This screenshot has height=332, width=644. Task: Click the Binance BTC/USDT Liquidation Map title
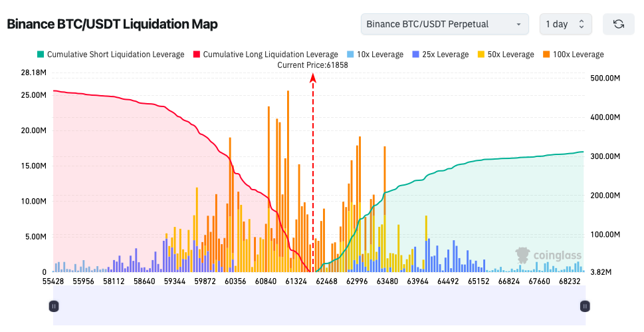tap(112, 24)
